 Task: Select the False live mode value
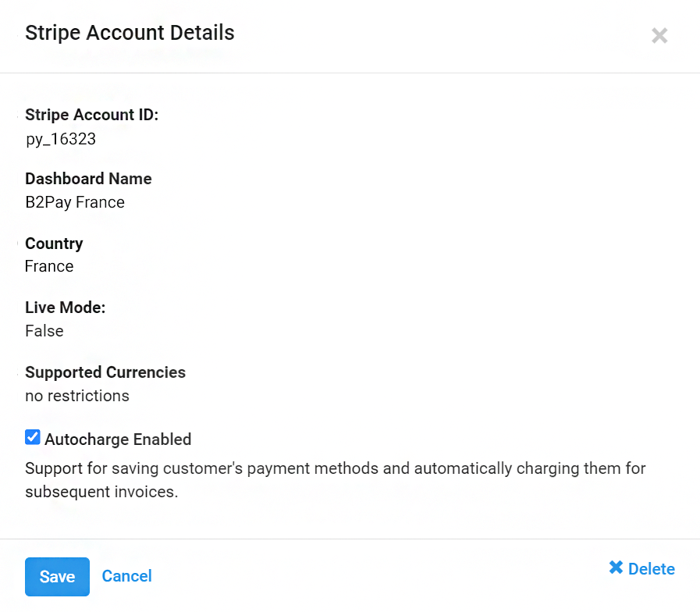click(44, 331)
